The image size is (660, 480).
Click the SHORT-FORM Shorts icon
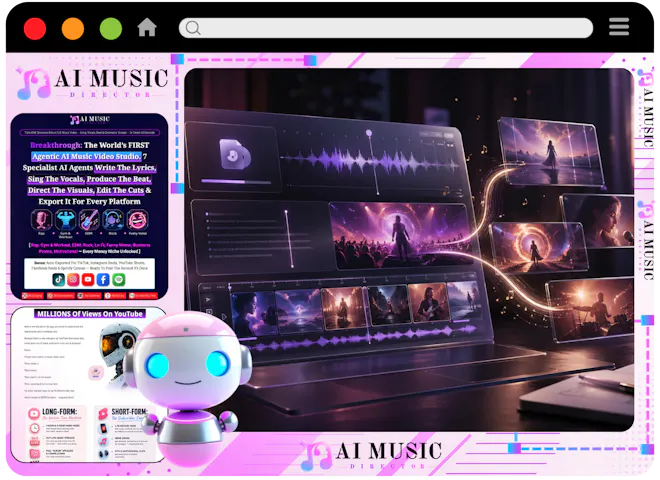click(x=103, y=413)
